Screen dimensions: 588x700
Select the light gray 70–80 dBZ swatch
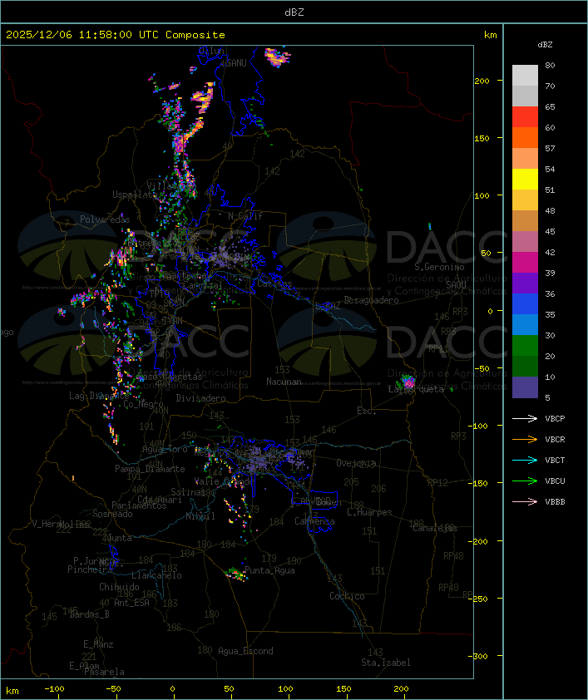coord(525,75)
